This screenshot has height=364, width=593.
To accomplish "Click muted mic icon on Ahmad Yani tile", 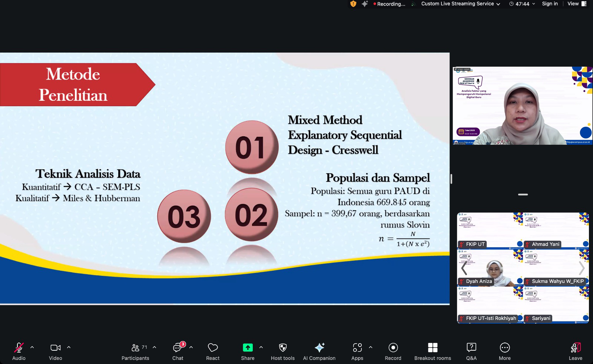I will coord(528,244).
